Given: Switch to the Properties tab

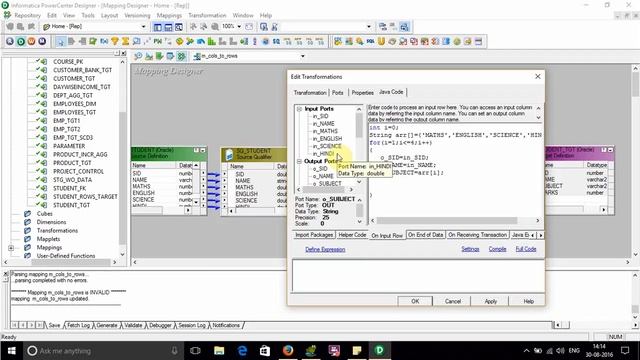Looking at the screenshot, I should [362, 93].
